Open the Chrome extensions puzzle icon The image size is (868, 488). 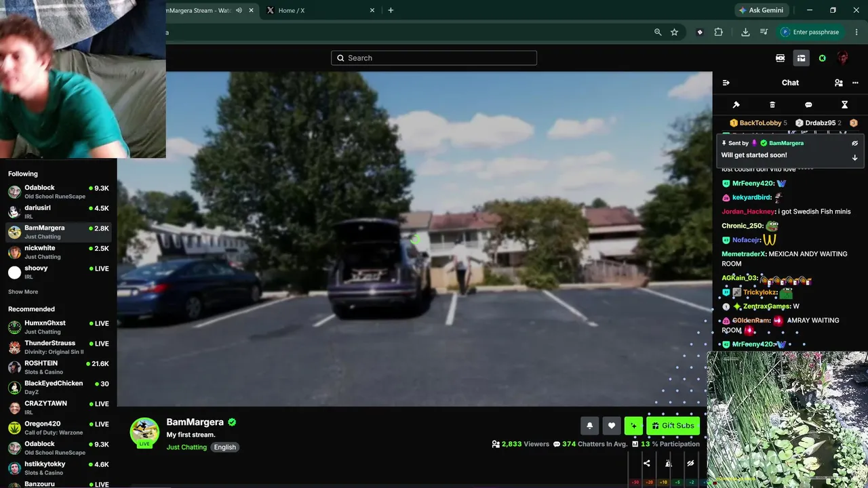click(719, 32)
